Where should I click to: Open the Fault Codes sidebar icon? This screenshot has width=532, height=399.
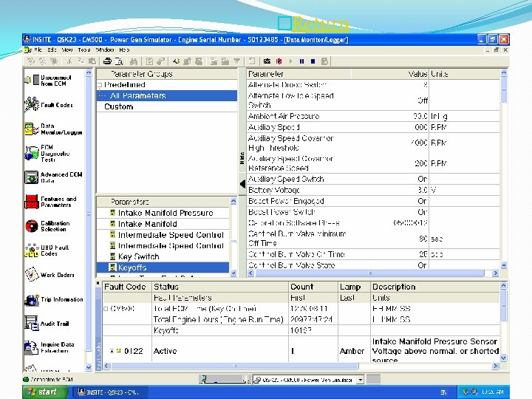pyautogui.click(x=31, y=105)
